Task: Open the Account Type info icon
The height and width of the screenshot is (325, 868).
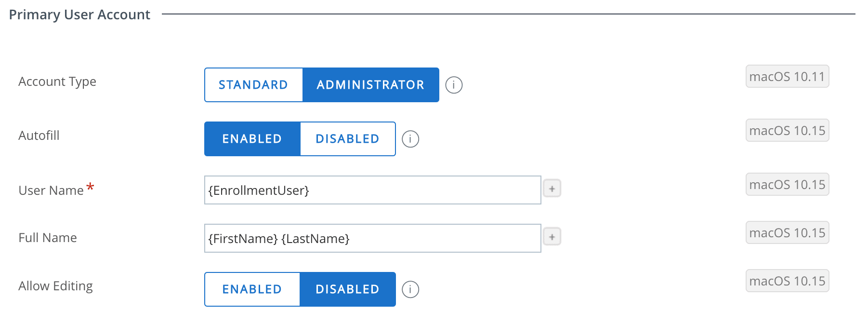Action: (x=454, y=85)
